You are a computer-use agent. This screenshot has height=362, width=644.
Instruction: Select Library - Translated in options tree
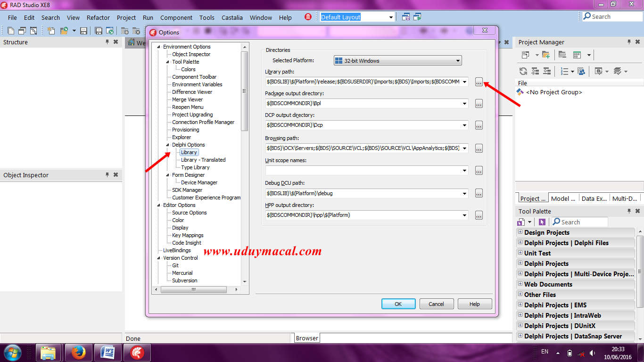[203, 160]
